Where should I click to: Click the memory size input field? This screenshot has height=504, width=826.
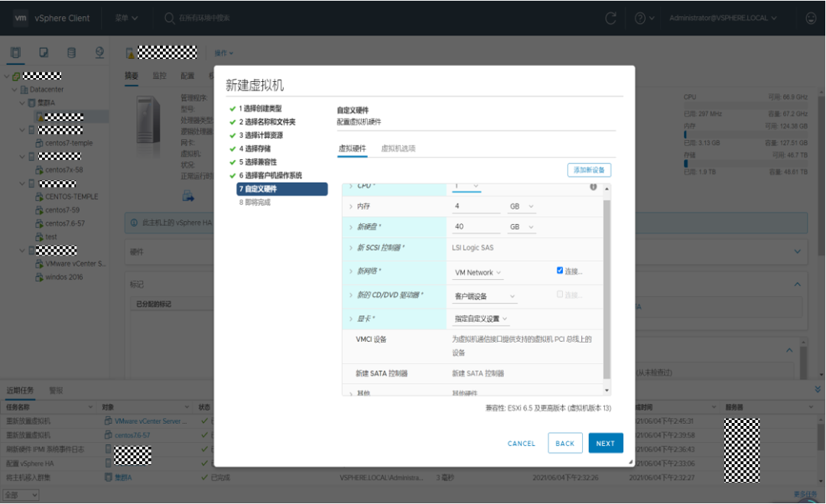(x=476, y=206)
